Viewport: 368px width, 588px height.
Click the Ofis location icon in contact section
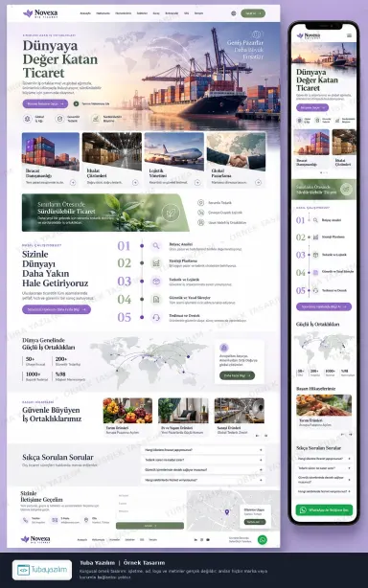coord(86,520)
